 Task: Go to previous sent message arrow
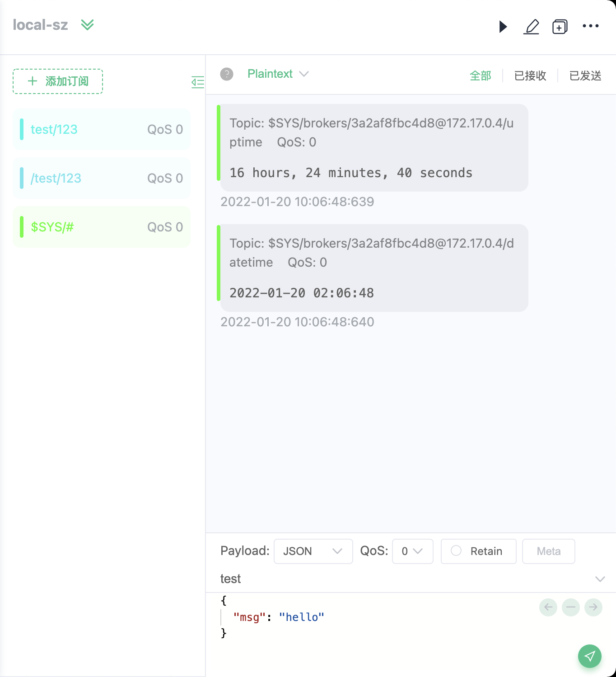coord(548,607)
